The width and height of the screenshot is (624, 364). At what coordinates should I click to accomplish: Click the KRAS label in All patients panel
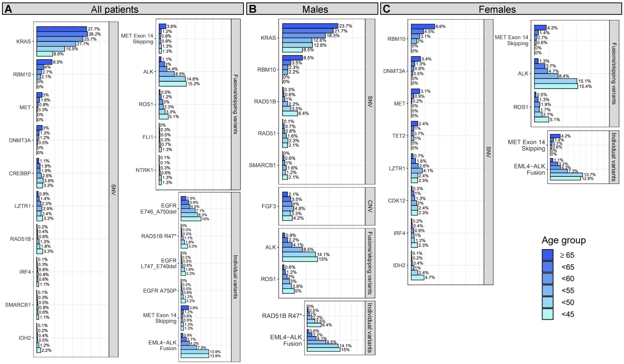click(x=23, y=41)
